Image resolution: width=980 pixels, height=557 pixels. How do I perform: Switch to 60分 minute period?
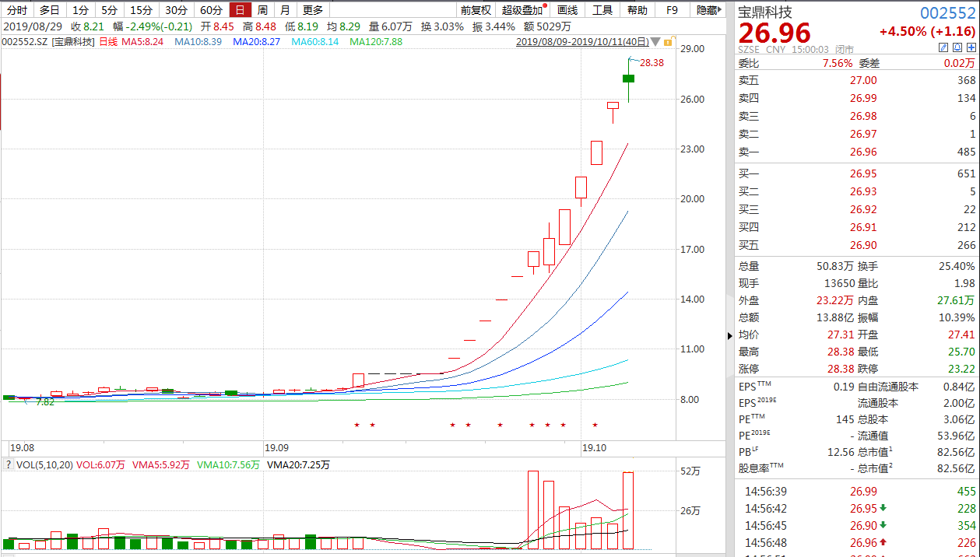click(x=210, y=10)
